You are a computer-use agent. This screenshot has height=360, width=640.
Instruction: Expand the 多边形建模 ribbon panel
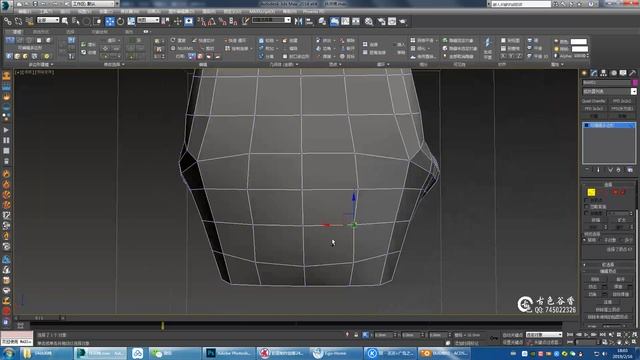(x=40, y=64)
